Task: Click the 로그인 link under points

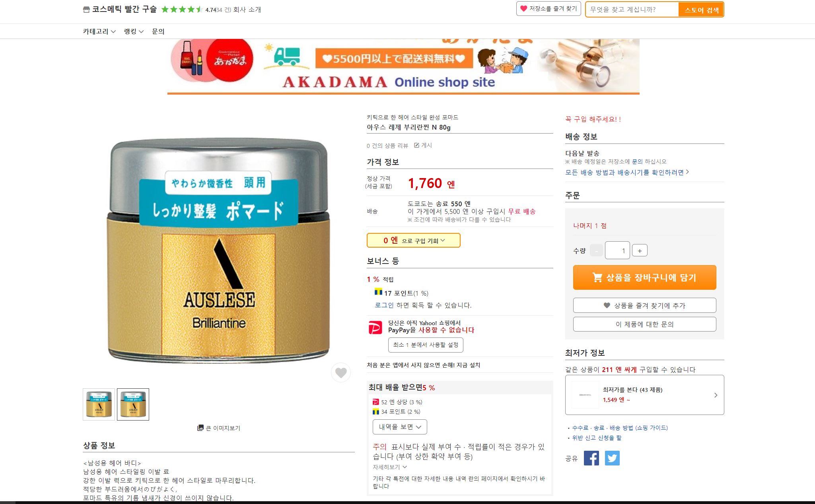Action: tap(384, 305)
